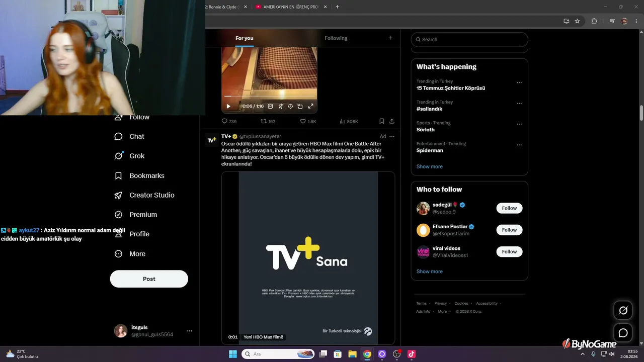View analytics showing 808K views

349,121
